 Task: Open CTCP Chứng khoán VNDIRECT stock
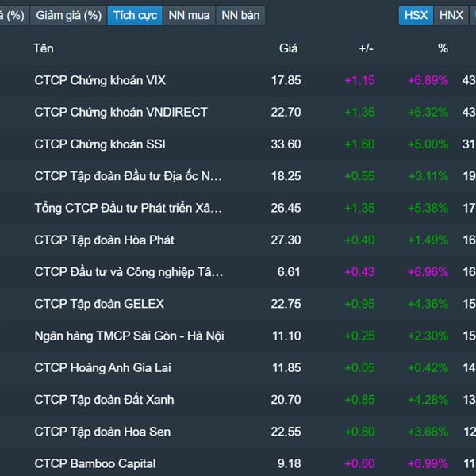coord(121,113)
